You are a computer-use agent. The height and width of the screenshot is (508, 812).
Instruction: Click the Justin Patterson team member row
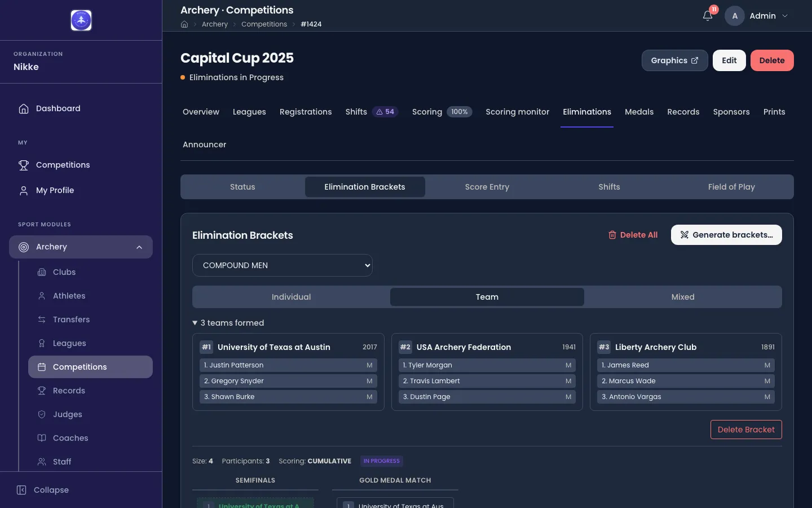pos(288,365)
